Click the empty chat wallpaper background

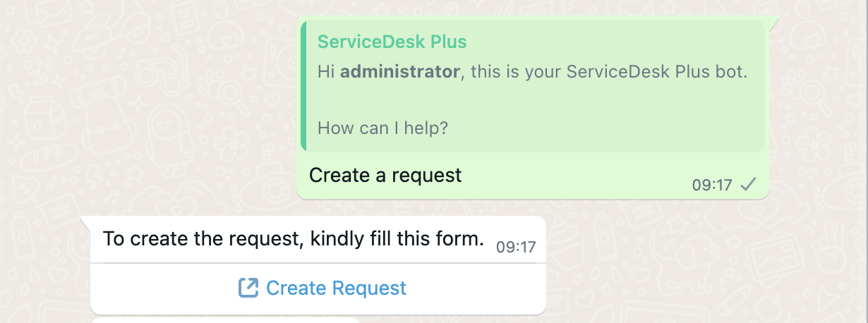tap(141, 106)
